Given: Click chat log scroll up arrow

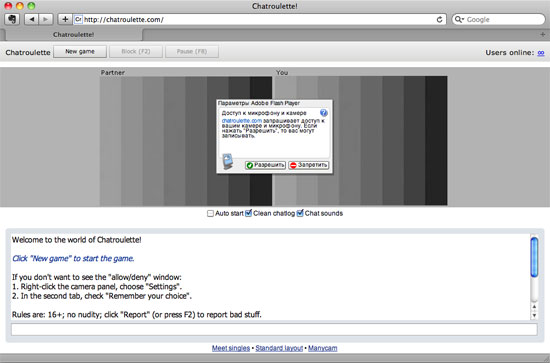Looking at the screenshot, I should click(534, 307).
